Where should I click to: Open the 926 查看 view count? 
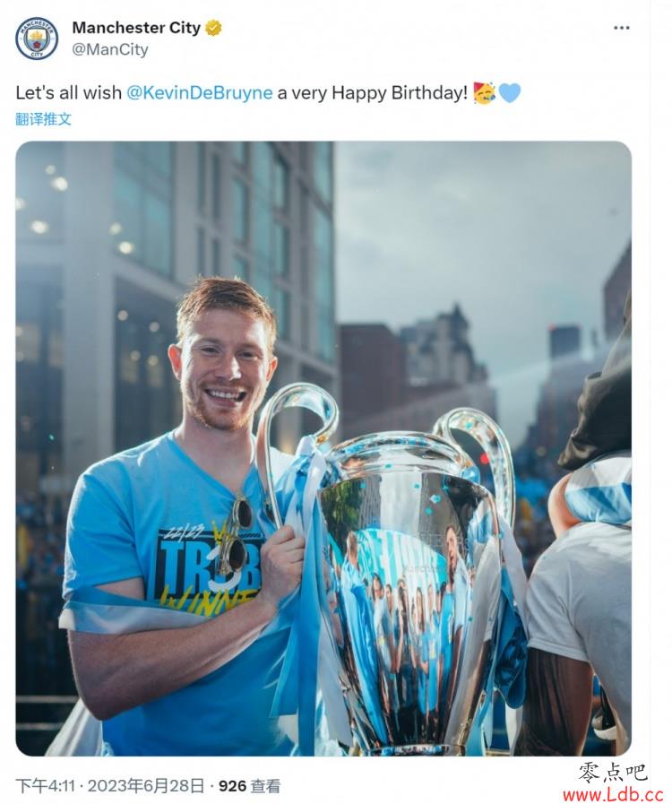click(x=250, y=785)
